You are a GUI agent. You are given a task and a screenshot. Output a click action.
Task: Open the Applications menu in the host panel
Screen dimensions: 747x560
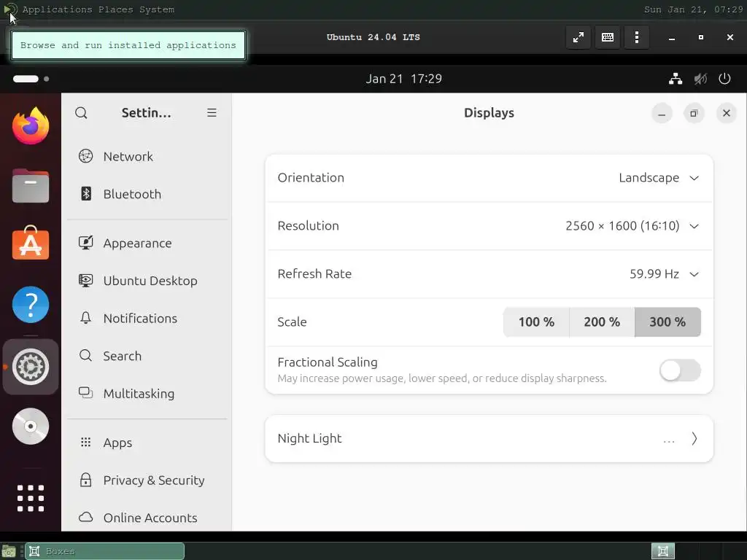[x=57, y=9]
